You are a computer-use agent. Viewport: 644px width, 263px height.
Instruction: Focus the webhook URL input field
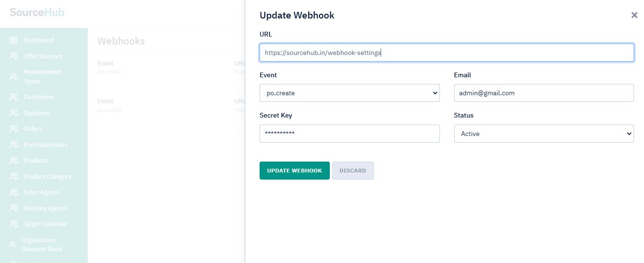point(446,53)
